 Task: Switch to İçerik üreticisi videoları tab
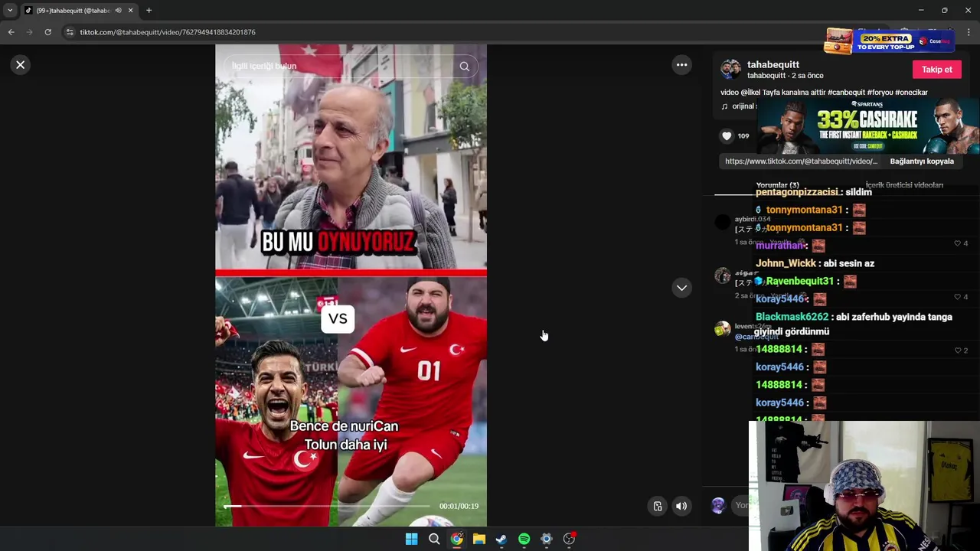(904, 185)
